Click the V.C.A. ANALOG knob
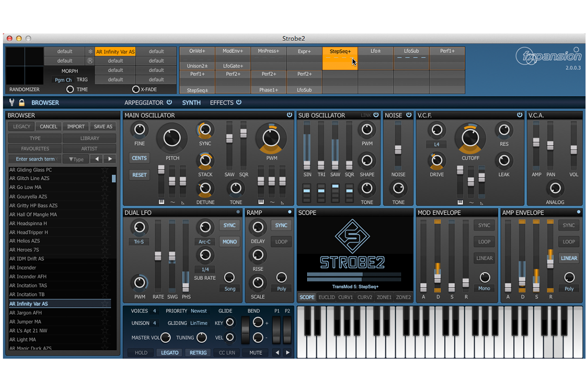The width and height of the screenshot is (588, 392). (x=555, y=189)
